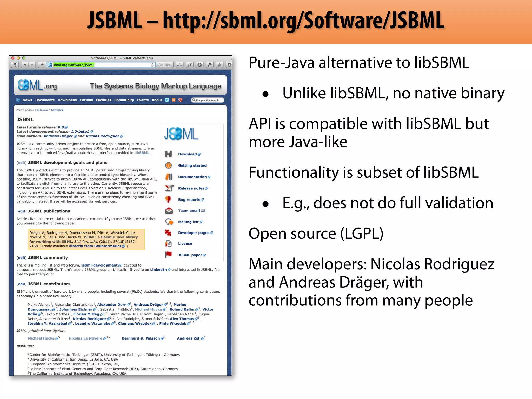532x399 pixels.
Task: Click the Google Plus icon in navigation bar
Action: point(180,100)
